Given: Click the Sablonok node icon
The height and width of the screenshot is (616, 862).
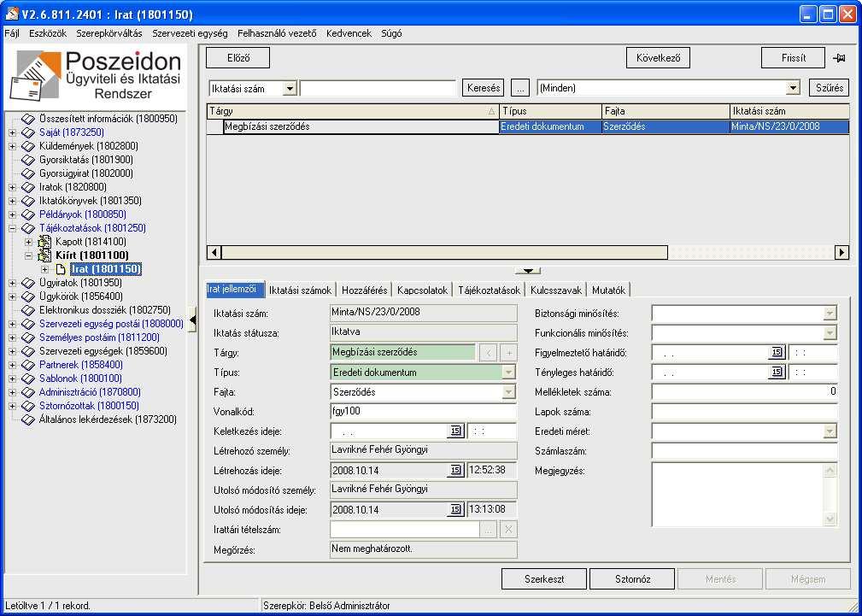Looking at the screenshot, I should point(28,378).
